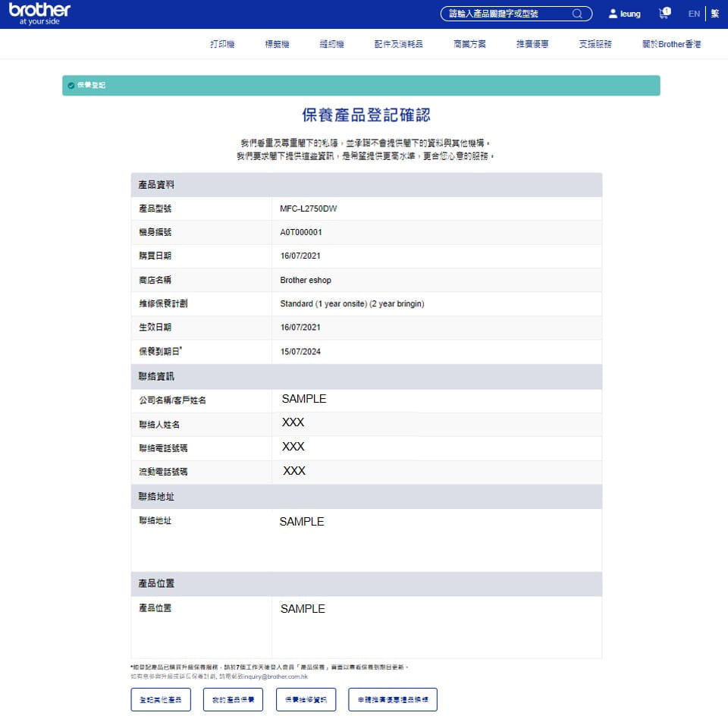
Task: Click the magnifier search icon
Action: [576, 14]
